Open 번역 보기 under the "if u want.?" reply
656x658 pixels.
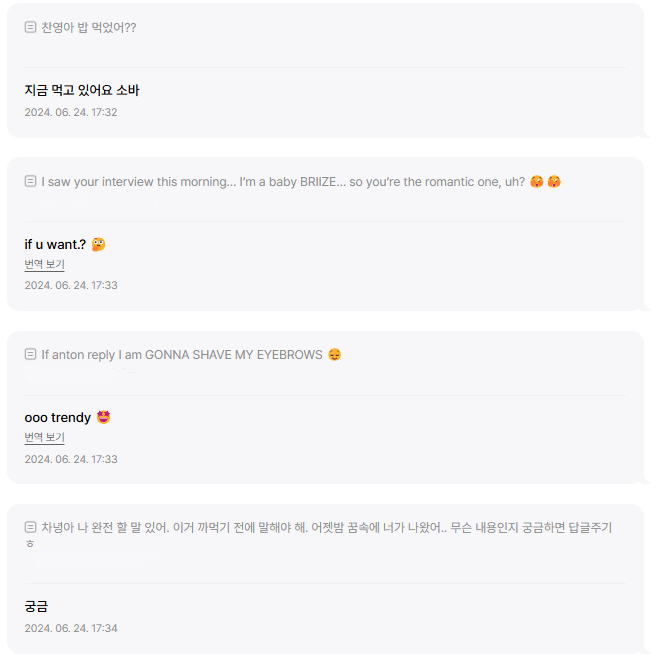tap(44, 265)
